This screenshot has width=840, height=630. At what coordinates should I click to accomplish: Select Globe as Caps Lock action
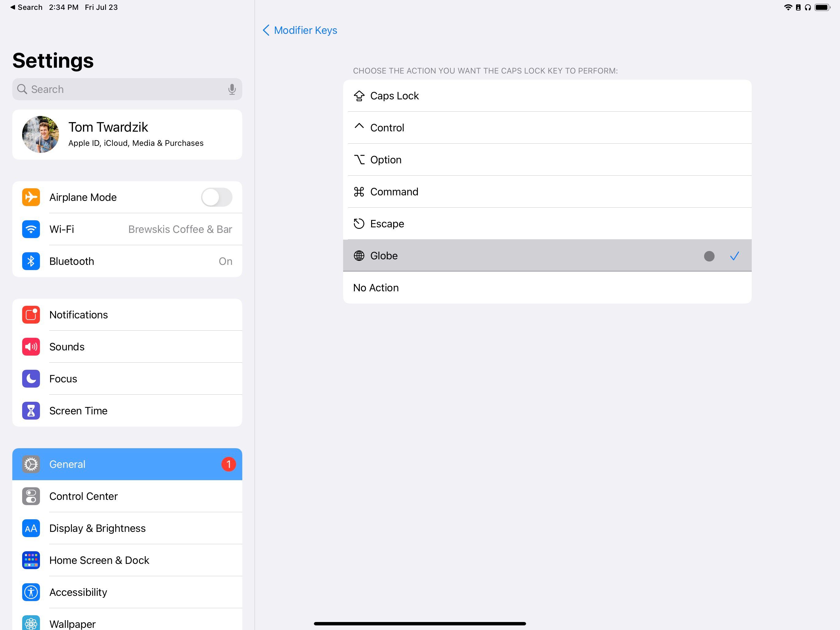547,255
